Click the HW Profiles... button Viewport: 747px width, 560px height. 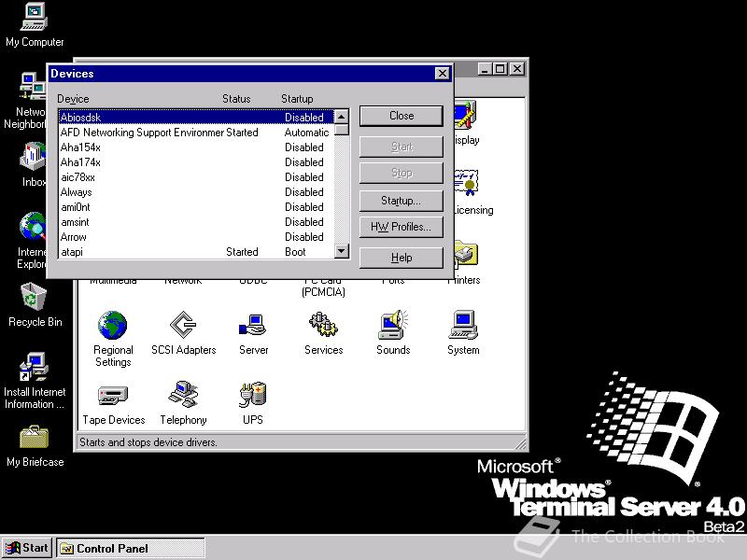pyautogui.click(x=402, y=227)
